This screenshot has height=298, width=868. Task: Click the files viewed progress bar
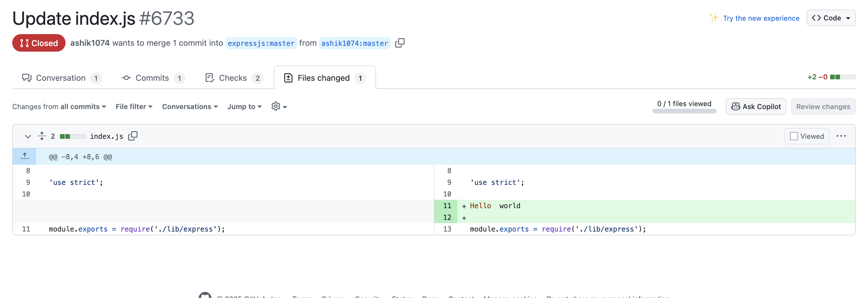click(x=684, y=111)
